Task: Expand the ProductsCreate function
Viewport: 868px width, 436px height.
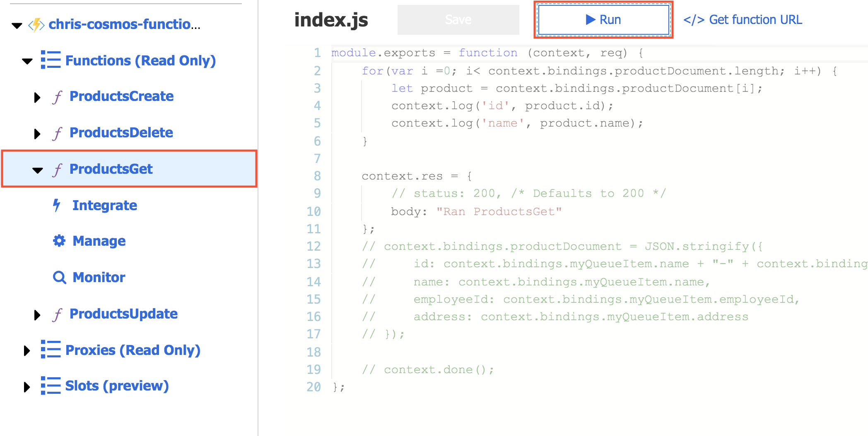Action: pyautogui.click(x=37, y=97)
